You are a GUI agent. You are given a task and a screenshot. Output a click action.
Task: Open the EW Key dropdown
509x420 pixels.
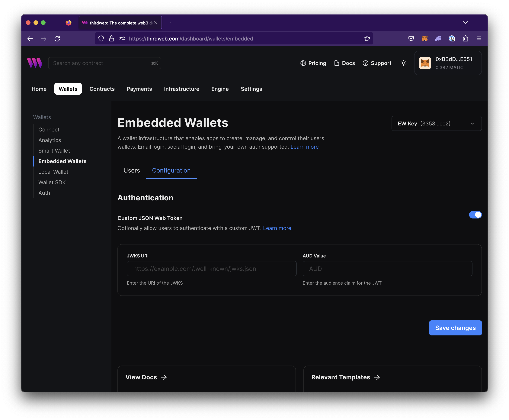[436, 123]
